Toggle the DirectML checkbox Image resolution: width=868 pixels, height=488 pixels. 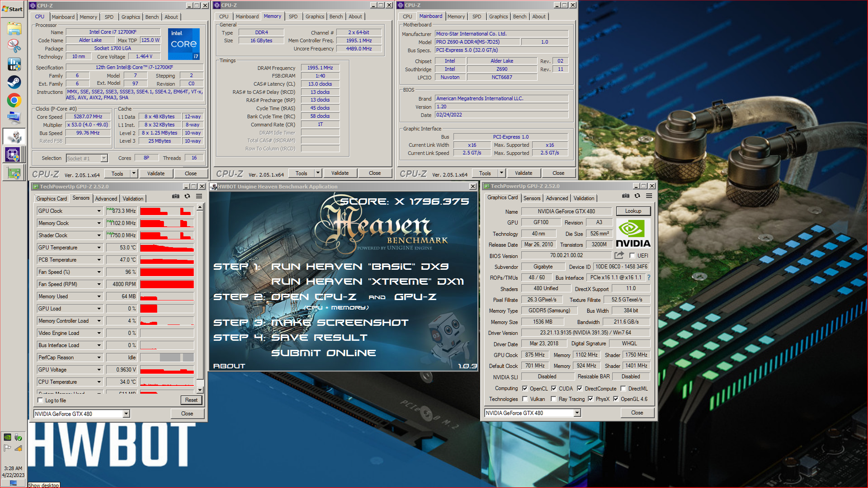click(x=623, y=389)
